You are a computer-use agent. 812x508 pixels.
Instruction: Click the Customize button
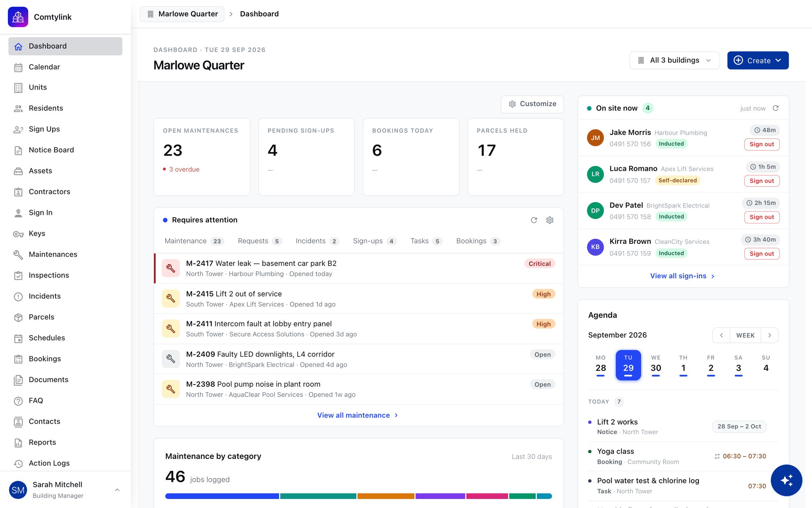tap(532, 104)
